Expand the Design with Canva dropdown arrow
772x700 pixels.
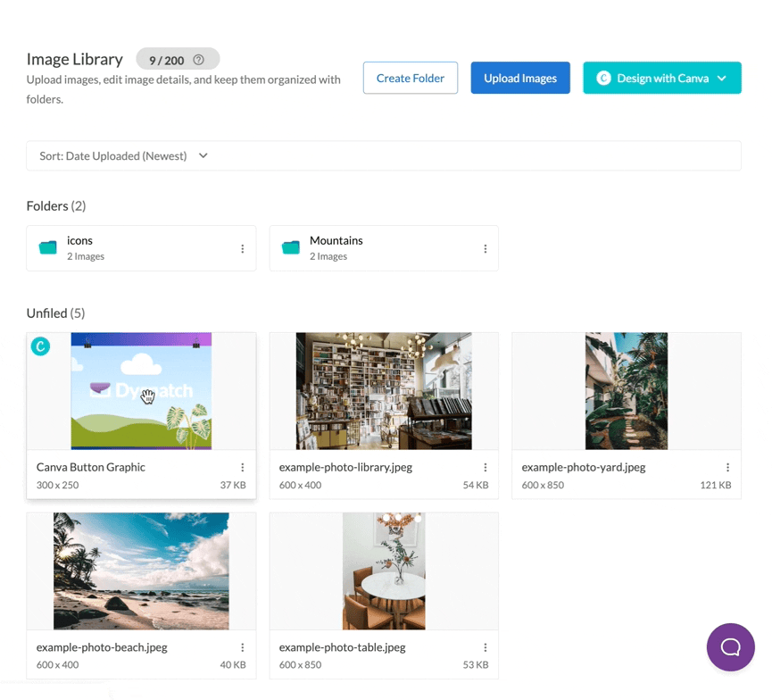click(x=722, y=79)
